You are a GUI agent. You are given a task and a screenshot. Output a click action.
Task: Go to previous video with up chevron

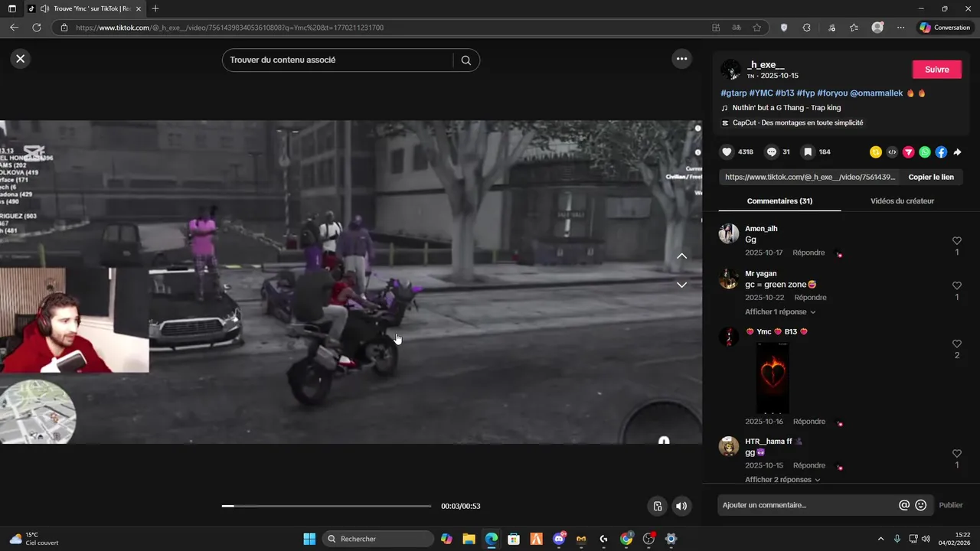tap(681, 256)
